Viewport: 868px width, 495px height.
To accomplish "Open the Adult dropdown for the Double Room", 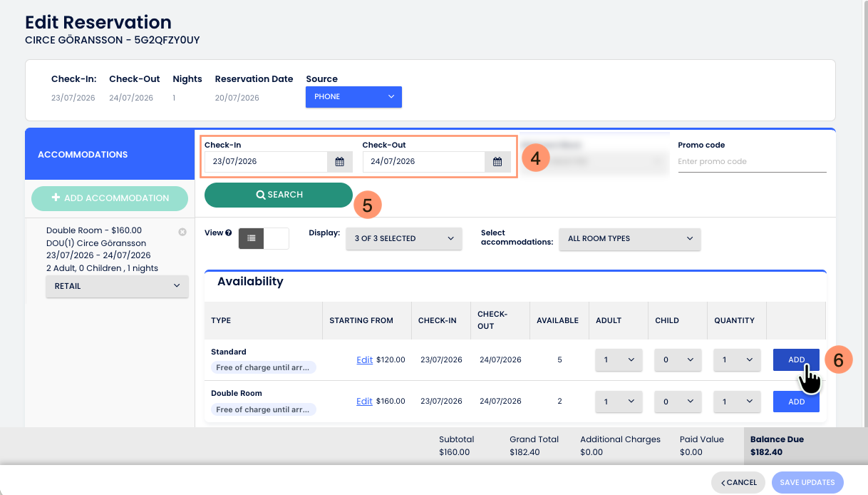I will point(619,402).
